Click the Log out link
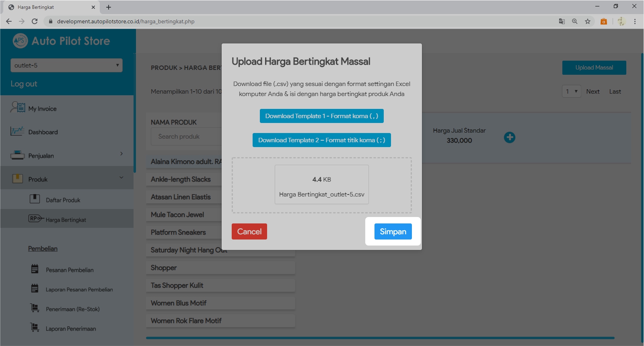This screenshot has width=644, height=346. (x=24, y=84)
